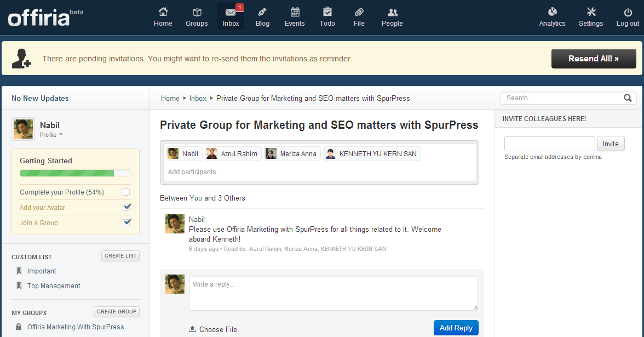This screenshot has width=644, height=337.
Task: Click the Choose File link
Action: [x=218, y=330]
